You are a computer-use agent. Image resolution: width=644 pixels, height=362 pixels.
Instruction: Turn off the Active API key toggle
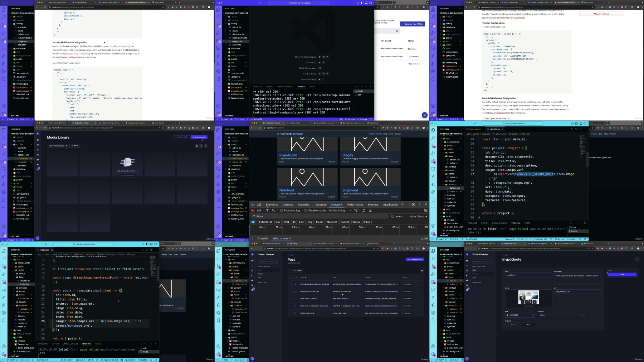click(409, 49)
